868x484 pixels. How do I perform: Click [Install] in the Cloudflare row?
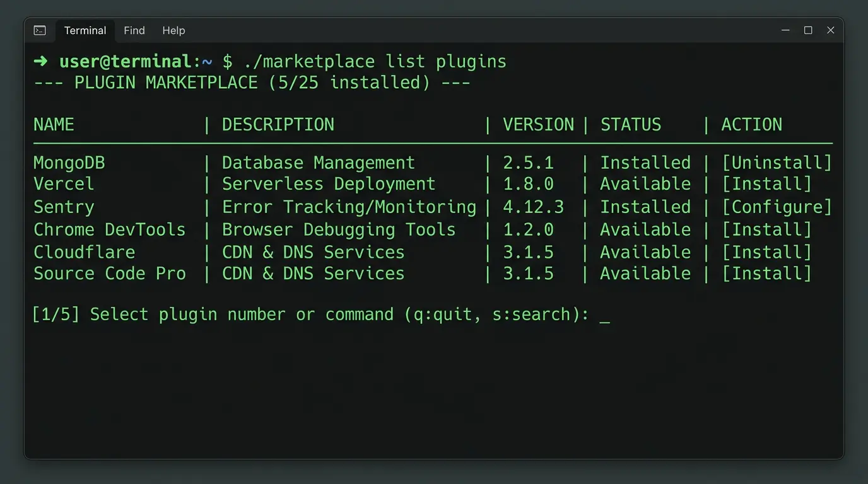(x=766, y=252)
